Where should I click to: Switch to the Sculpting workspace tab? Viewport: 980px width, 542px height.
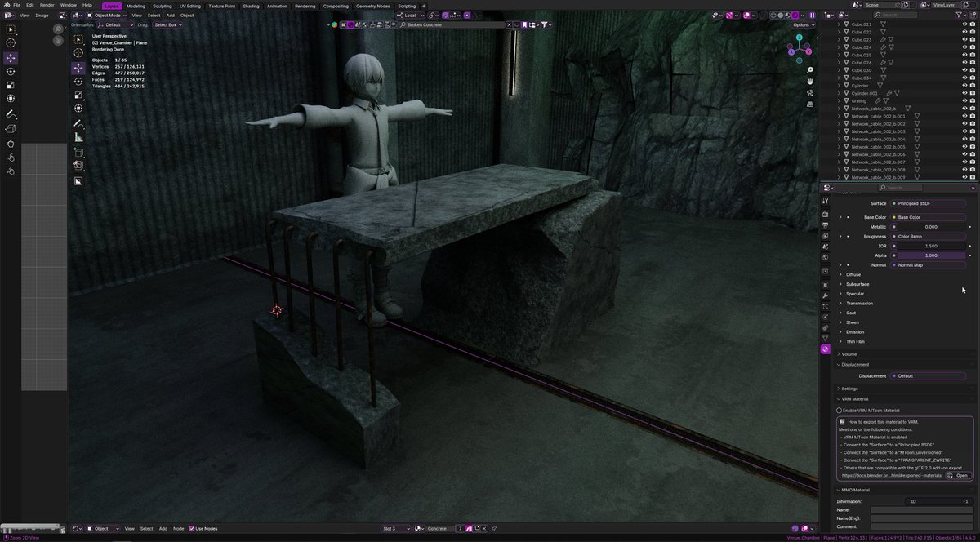tap(162, 6)
